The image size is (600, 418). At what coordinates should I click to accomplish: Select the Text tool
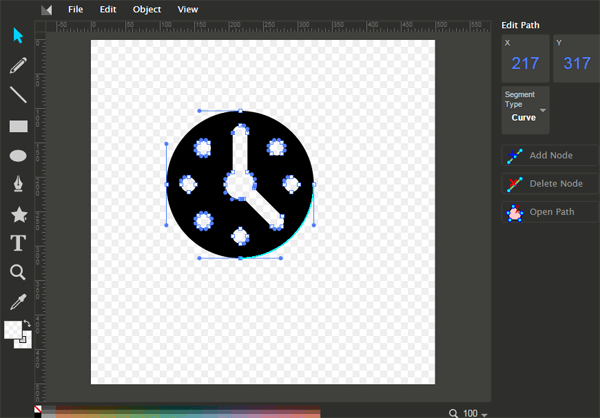(x=18, y=243)
